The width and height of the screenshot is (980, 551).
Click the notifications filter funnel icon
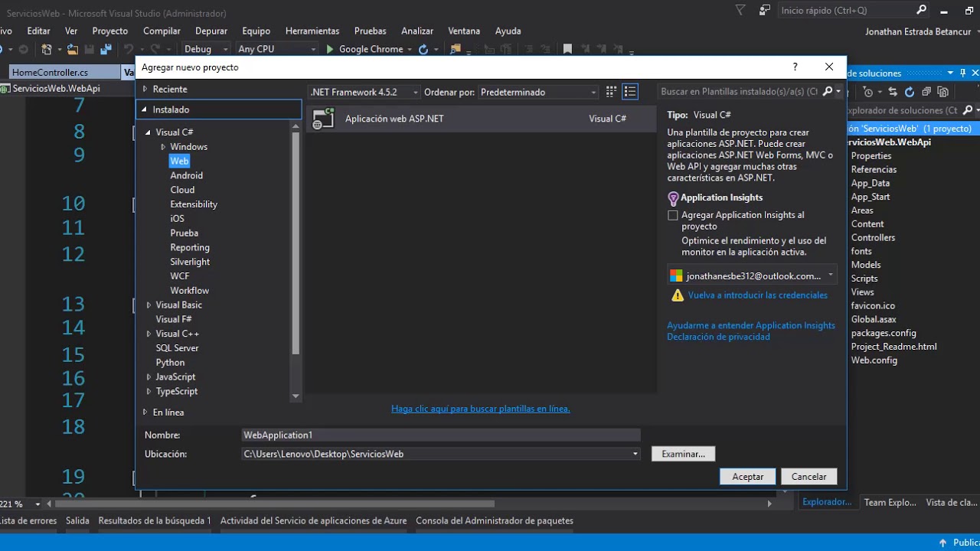coord(740,10)
